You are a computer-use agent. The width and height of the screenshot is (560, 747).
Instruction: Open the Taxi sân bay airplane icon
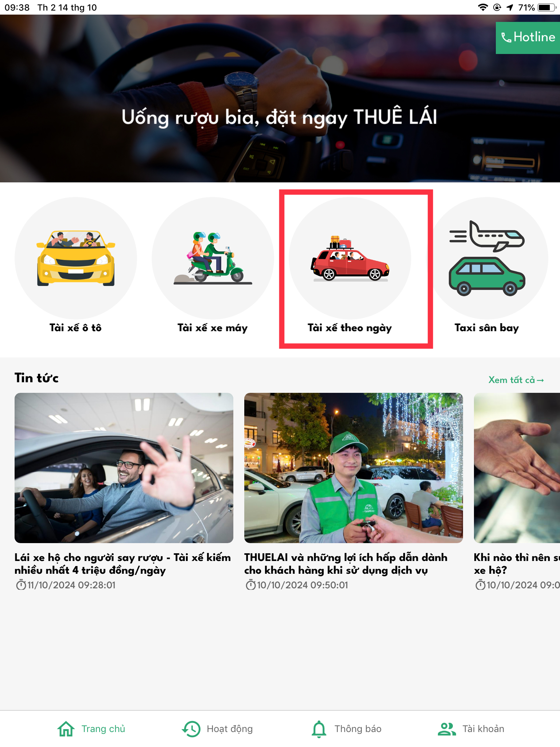pyautogui.click(x=487, y=258)
